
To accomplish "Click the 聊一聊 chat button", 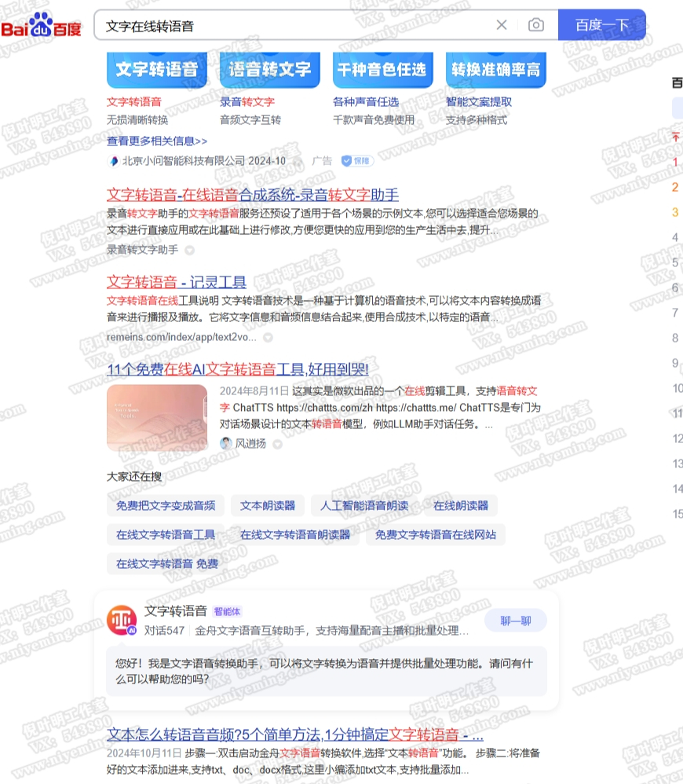I will [x=516, y=621].
